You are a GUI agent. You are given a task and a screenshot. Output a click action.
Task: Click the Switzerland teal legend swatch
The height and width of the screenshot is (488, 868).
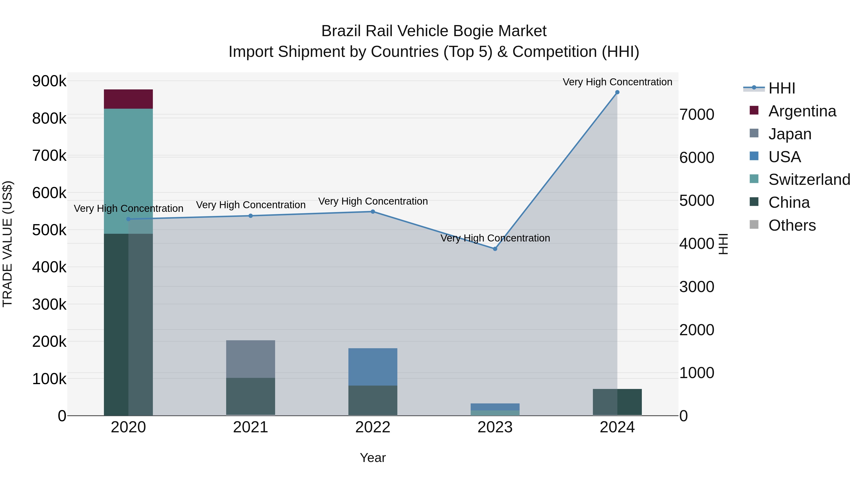coord(754,179)
